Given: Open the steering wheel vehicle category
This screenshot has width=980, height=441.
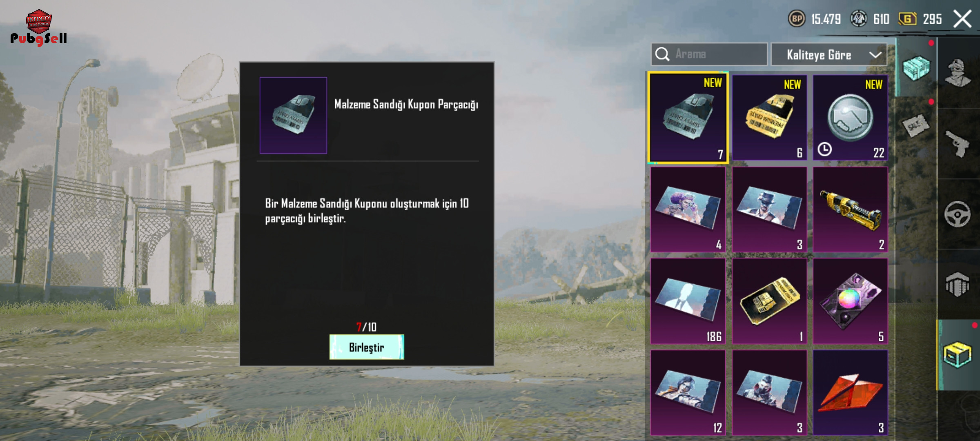Looking at the screenshot, I should click(958, 214).
